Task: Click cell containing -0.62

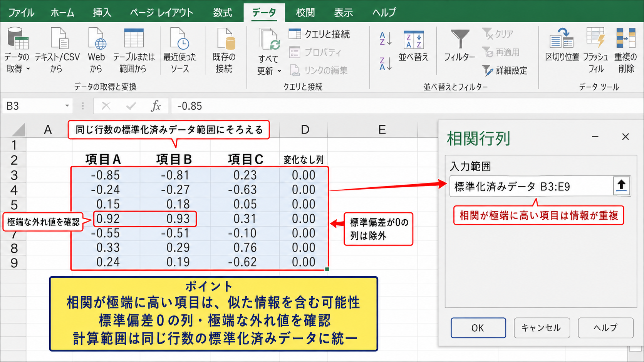Action: (245, 262)
